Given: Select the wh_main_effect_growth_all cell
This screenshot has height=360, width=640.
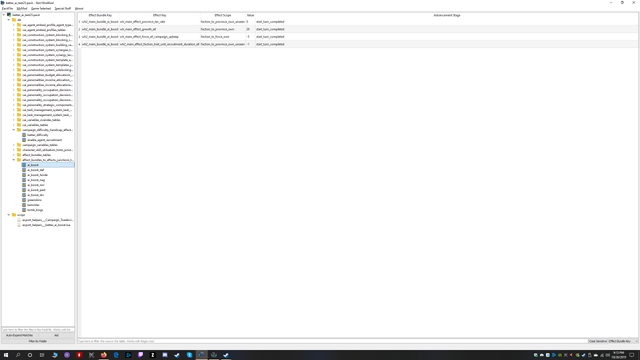Looking at the screenshot, I should 160,29.
